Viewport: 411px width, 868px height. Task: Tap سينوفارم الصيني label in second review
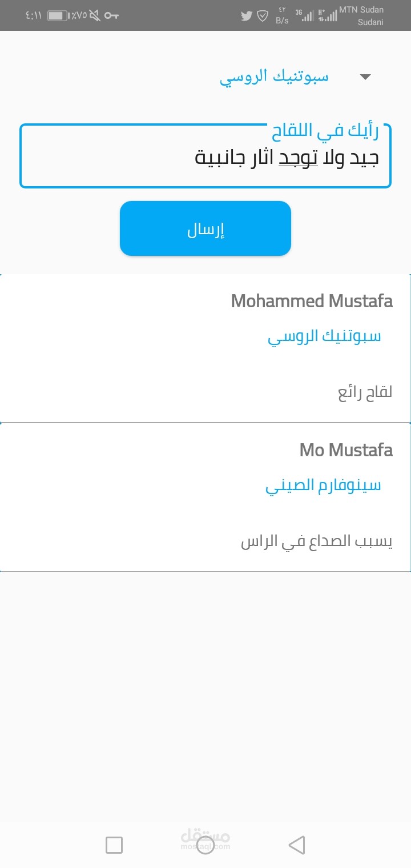(x=323, y=485)
